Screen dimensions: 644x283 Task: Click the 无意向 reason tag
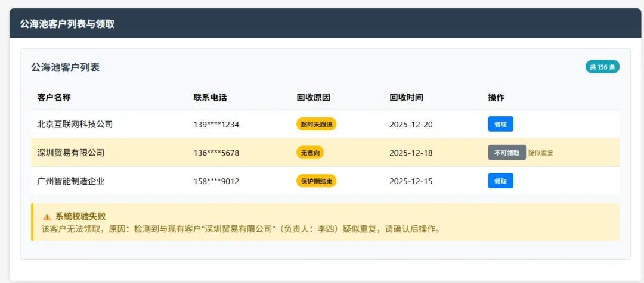click(x=310, y=153)
